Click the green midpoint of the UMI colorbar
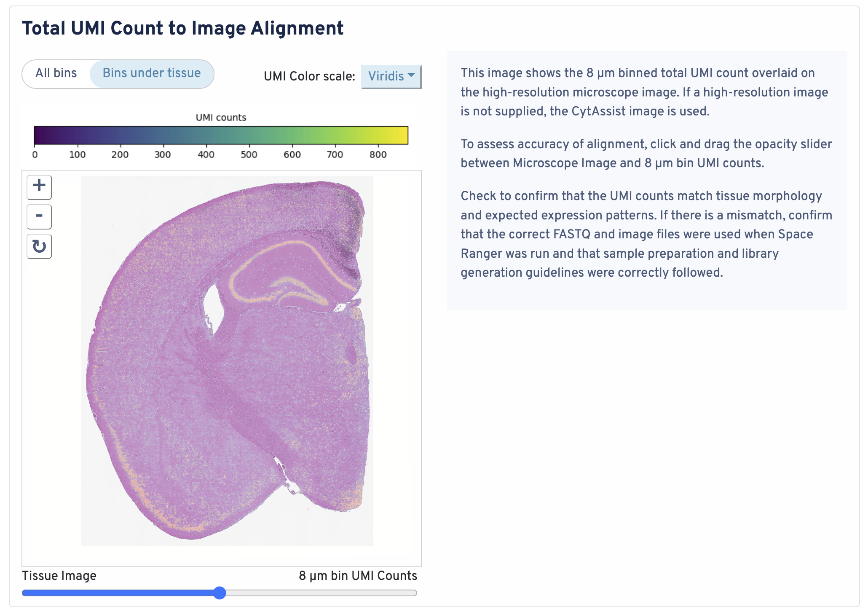The image size is (868, 614). tap(221, 136)
